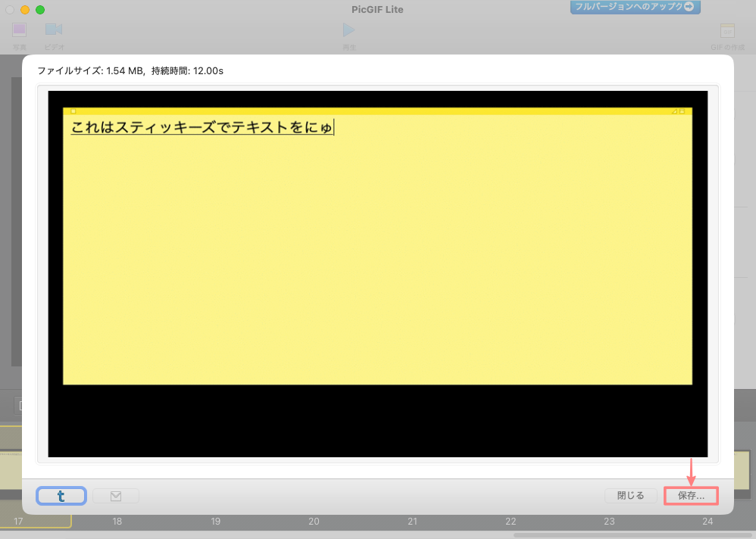Click the horizontal timeline scrollbar
This screenshot has height=539, width=756.
[621, 535]
